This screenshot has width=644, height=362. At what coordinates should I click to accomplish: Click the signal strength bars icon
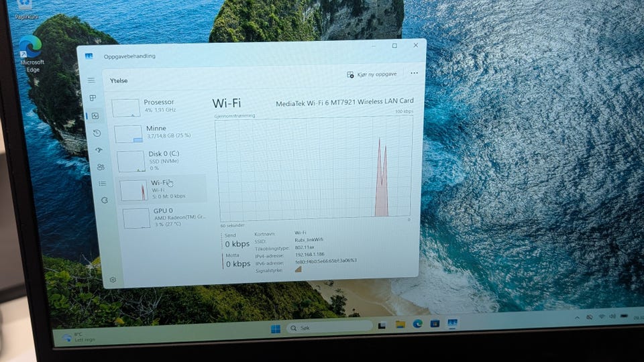(x=298, y=269)
